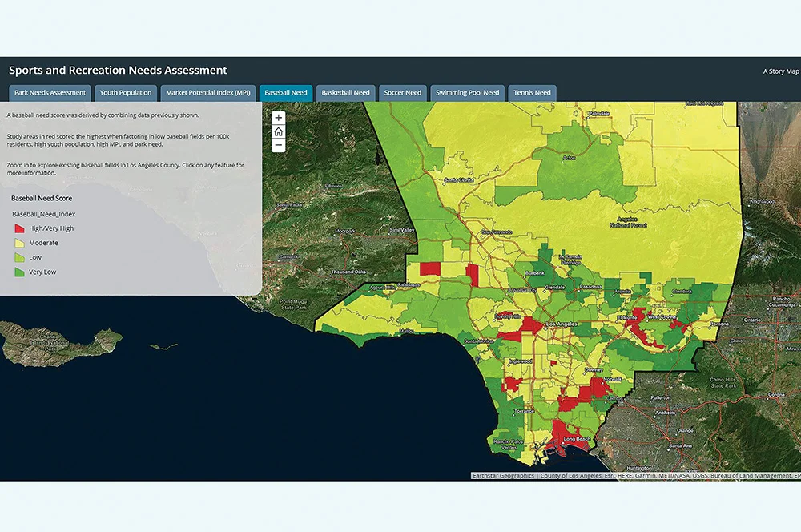Open Market Potential Index (MPI) tab
801x532 pixels.
click(x=208, y=92)
